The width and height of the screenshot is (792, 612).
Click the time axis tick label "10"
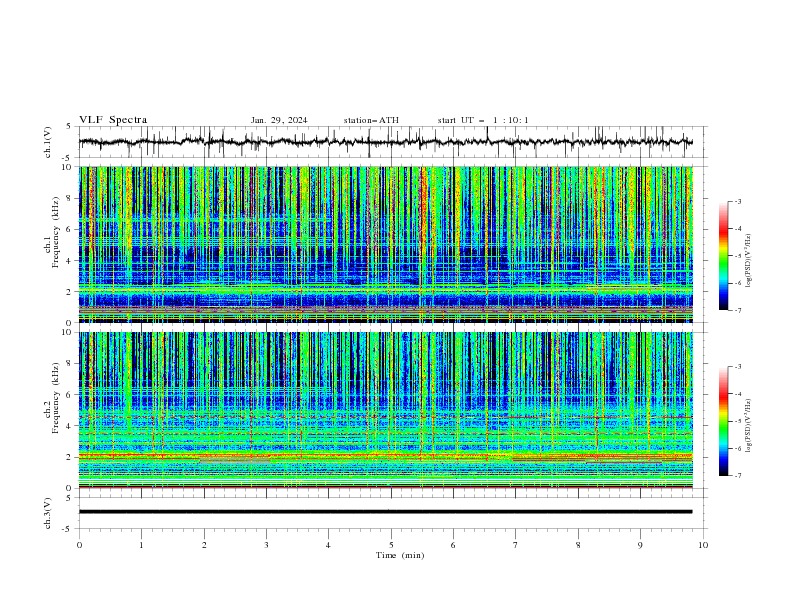[x=703, y=545]
